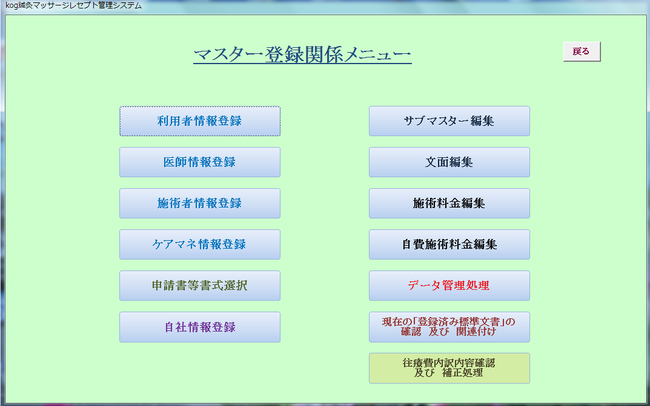Open 申請書等書式選択 form selection

200,285
